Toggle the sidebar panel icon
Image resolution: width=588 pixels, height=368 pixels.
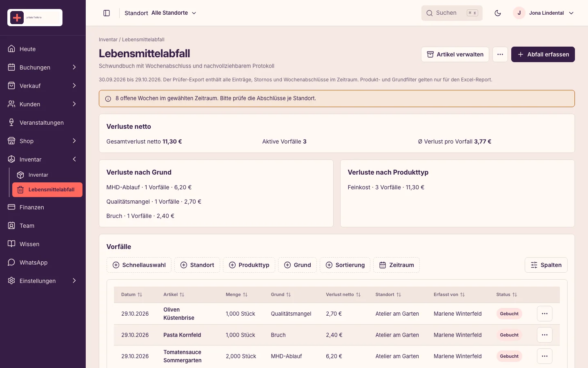107,13
